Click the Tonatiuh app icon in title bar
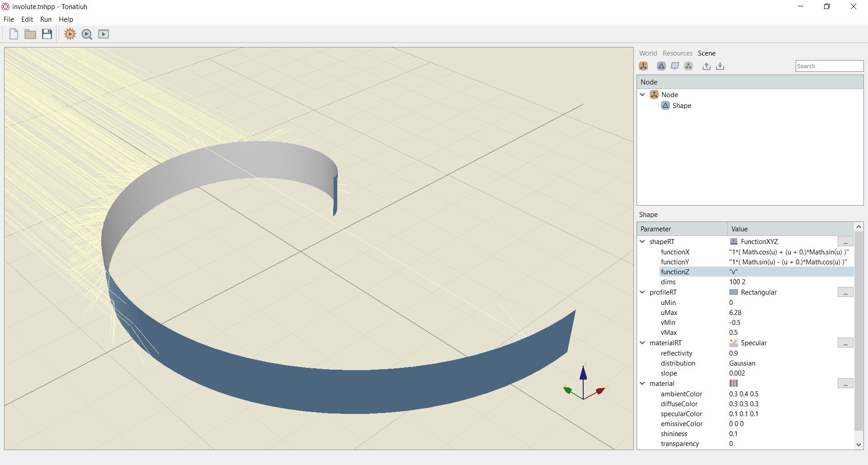The image size is (868, 465). tap(5, 6)
